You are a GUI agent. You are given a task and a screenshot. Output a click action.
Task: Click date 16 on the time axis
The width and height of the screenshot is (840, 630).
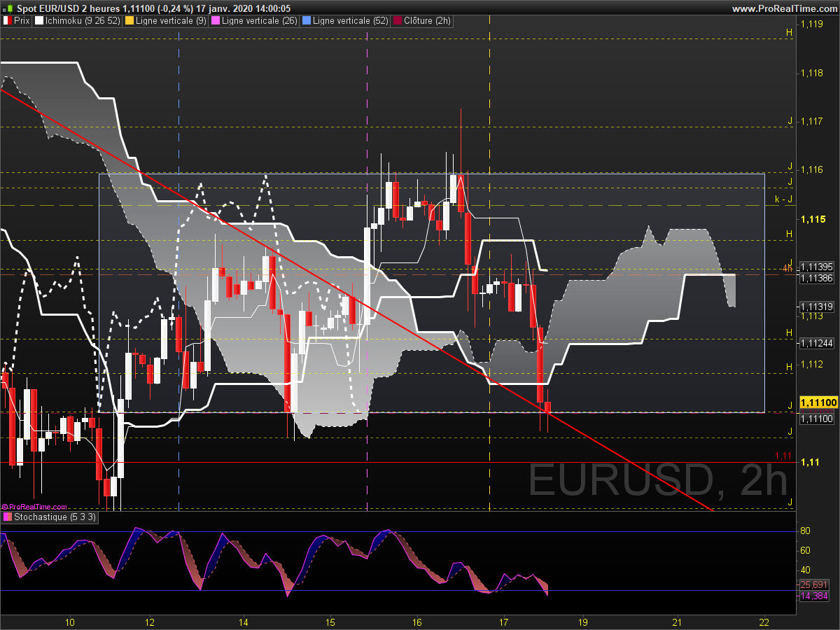click(x=417, y=622)
